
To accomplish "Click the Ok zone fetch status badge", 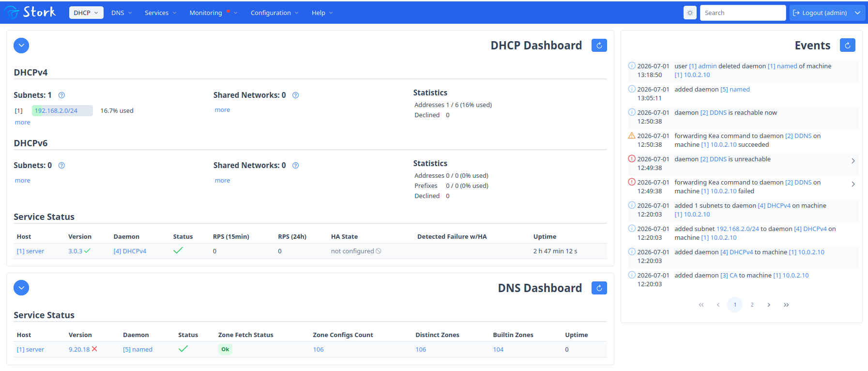I will pos(225,349).
